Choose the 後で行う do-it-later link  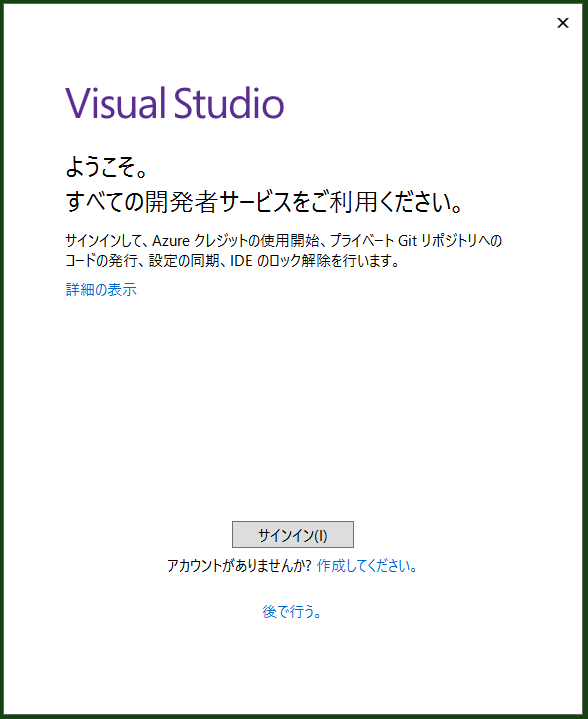click(292, 611)
